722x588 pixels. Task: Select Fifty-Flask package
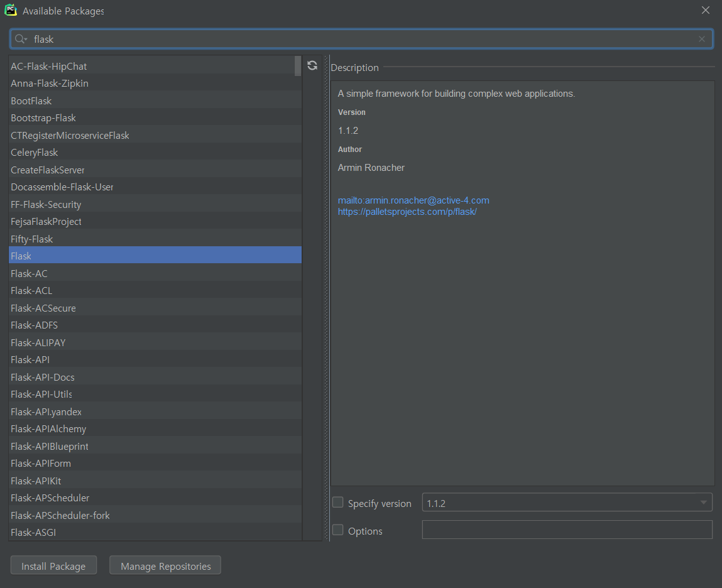point(155,239)
